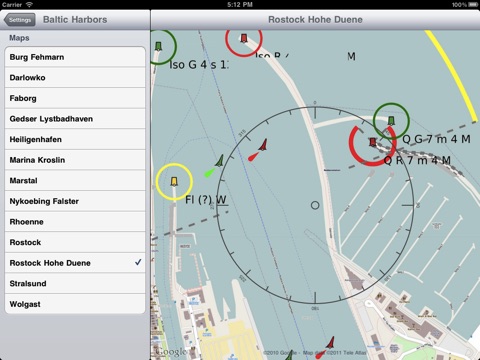
Task: Select Marina Kroslin in the list
Action: (75, 160)
